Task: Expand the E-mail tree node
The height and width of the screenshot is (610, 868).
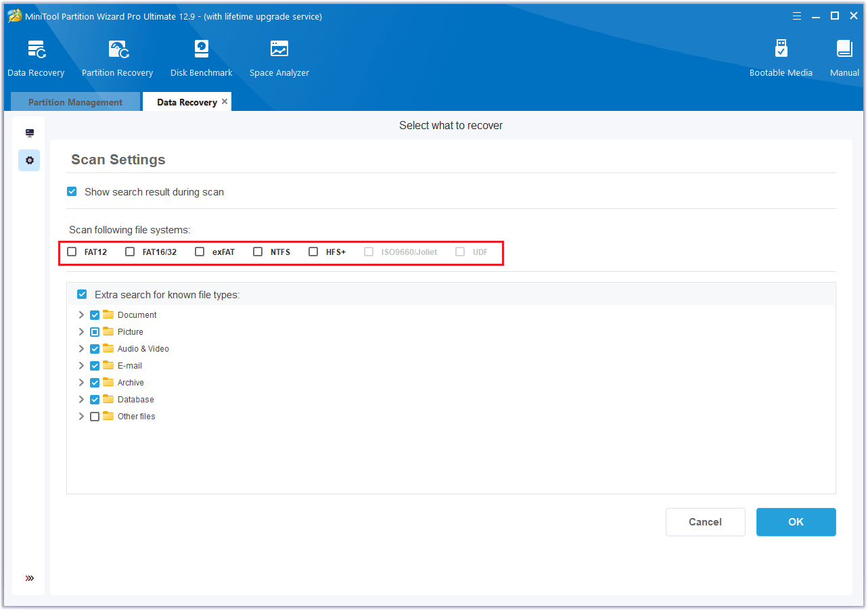Action: pos(81,366)
